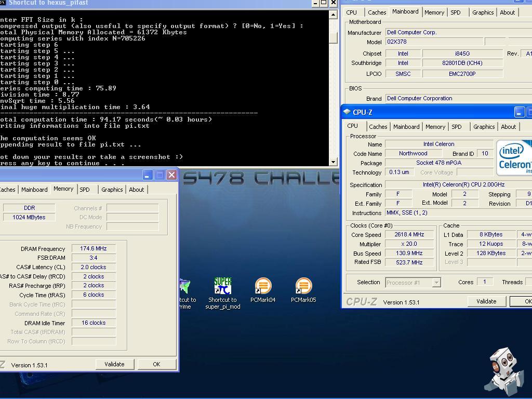The image size is (532, 399).
Task: Click the Dell Computer Corp. manufacturer field
Action: coord(459,32)
